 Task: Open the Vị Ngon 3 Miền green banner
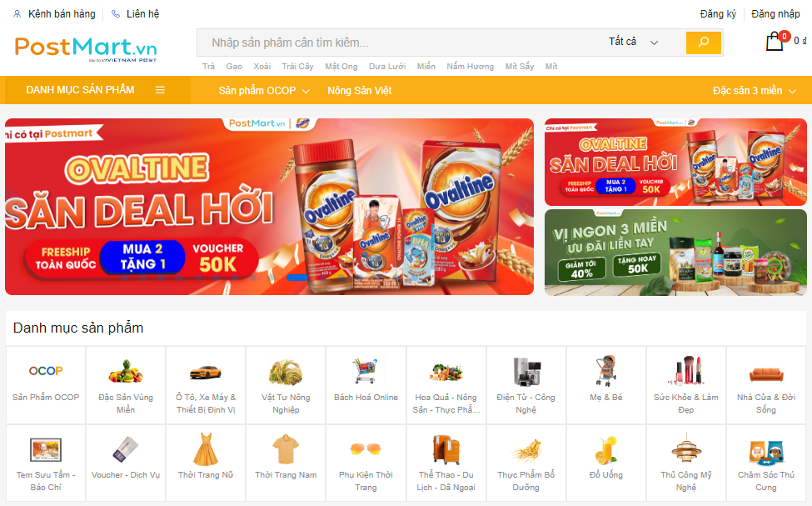pos(675,253)
